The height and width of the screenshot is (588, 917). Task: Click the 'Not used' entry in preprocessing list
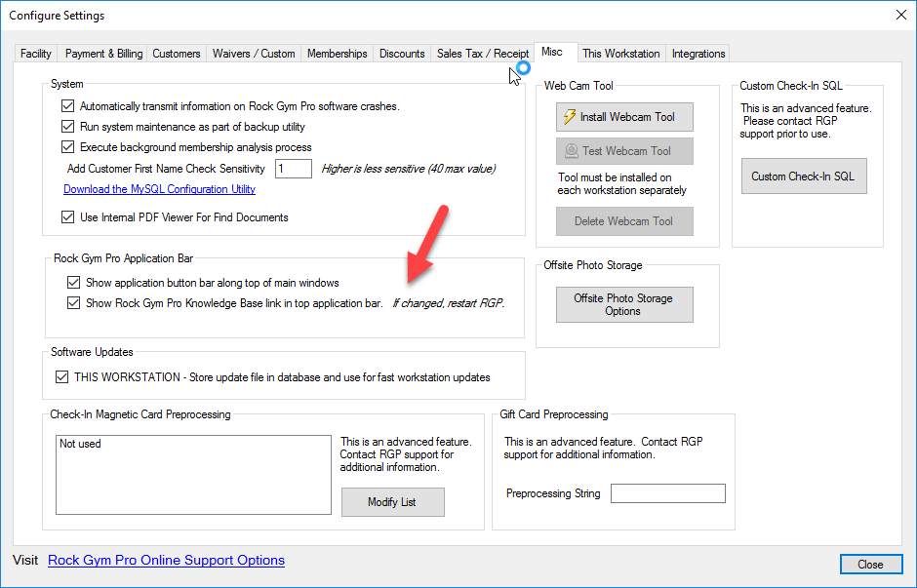pos(80,444)
